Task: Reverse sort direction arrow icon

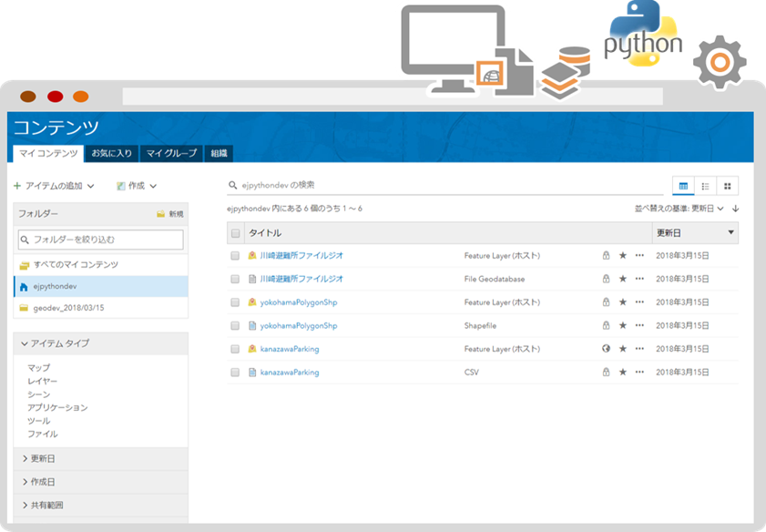Action: (x=735, y=209)
